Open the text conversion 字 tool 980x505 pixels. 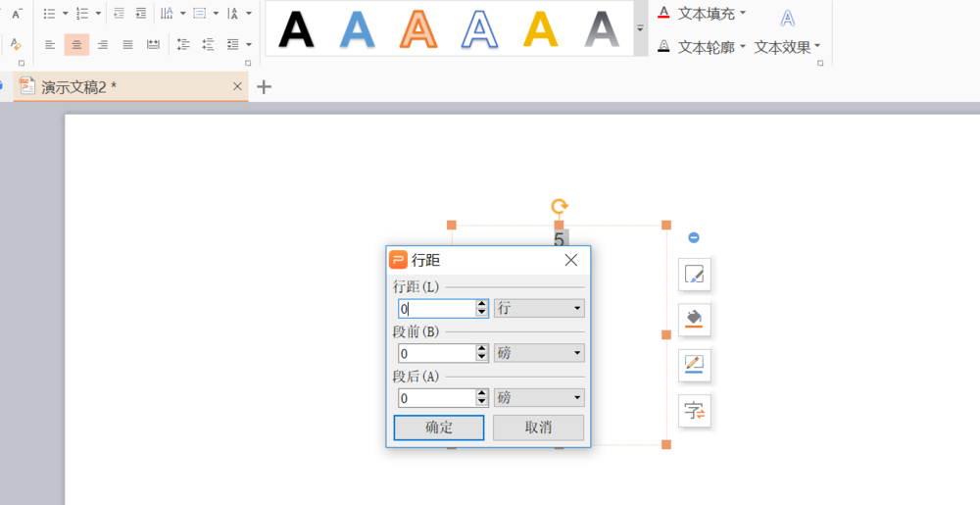695,411
